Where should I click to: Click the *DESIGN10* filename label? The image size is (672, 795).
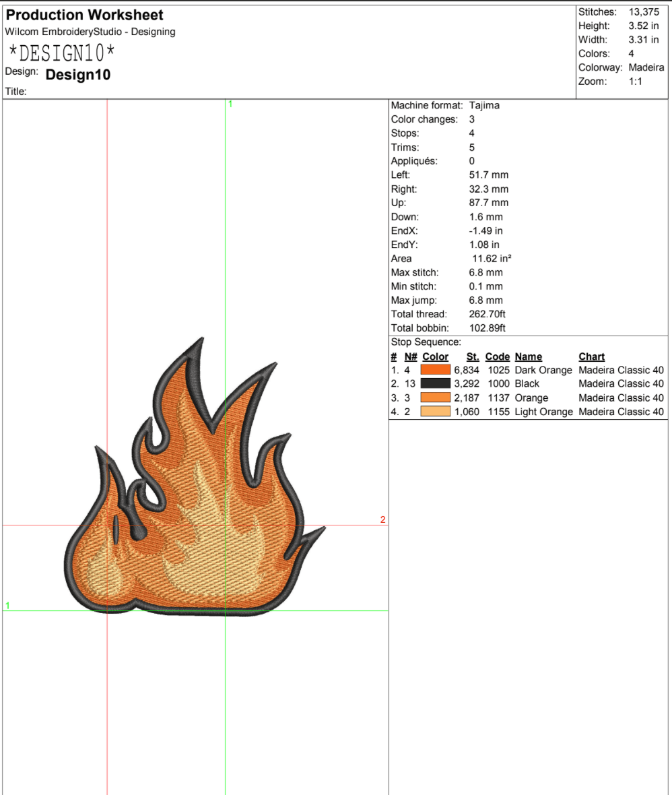[x=61, y=51]
